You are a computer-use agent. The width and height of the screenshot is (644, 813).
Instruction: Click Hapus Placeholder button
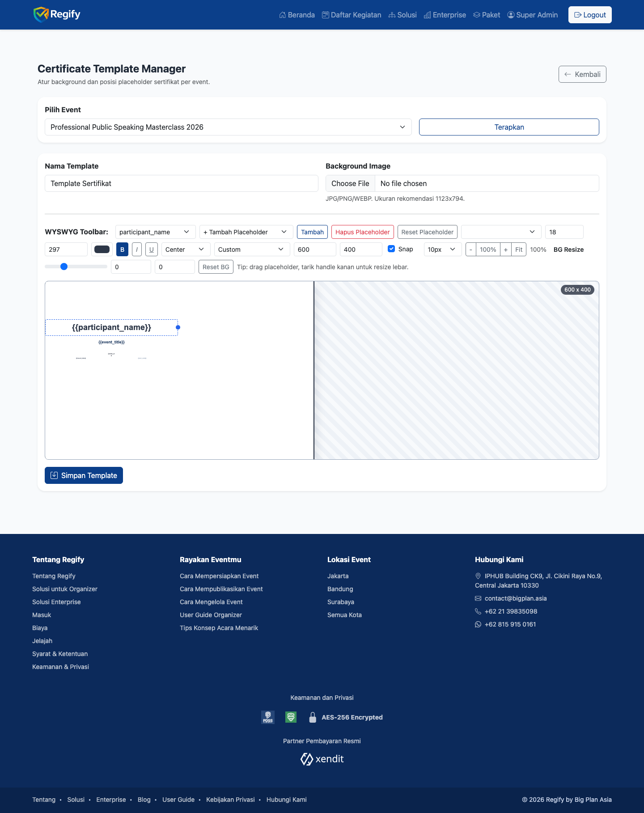[362, 232]
